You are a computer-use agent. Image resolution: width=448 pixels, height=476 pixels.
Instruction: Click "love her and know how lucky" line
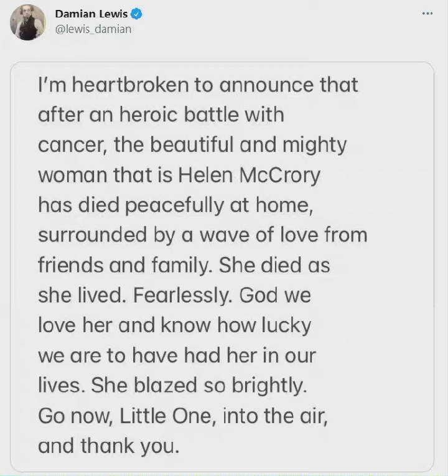click(x=174, y=325)
